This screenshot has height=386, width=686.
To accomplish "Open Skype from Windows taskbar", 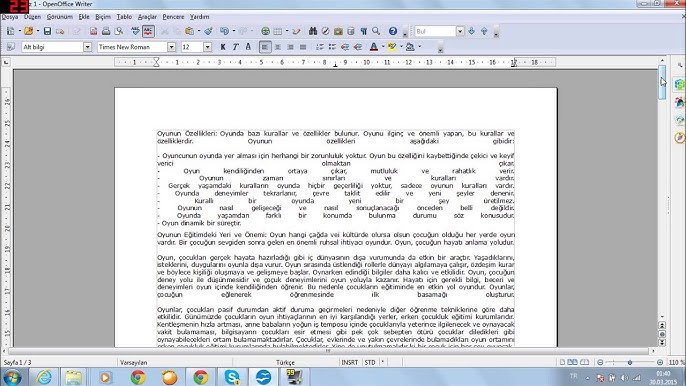I will 232,377.
